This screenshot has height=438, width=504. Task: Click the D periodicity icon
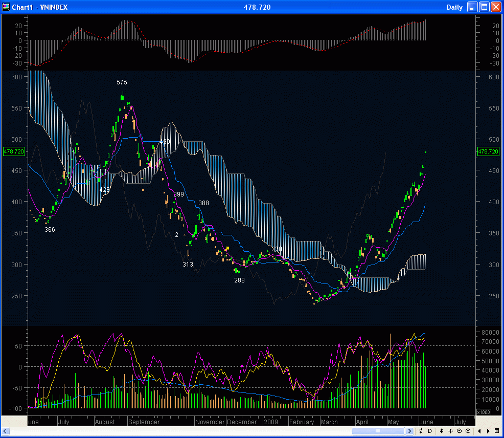[429, 431]
